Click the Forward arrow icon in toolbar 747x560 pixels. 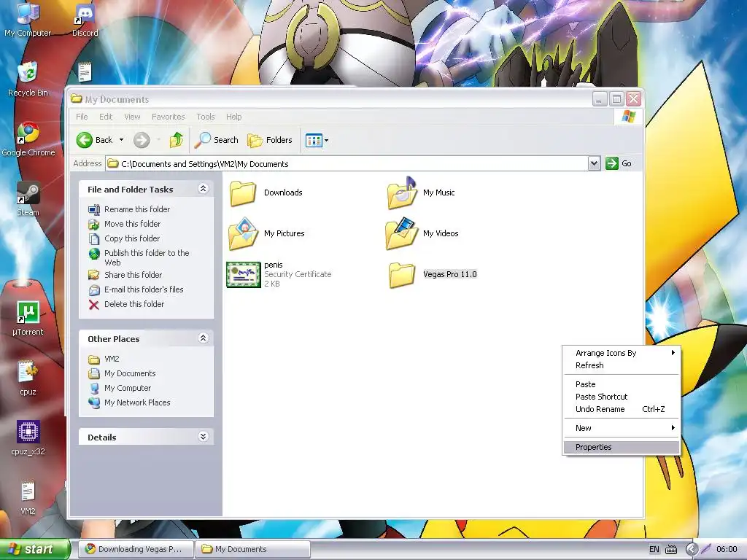142,140
